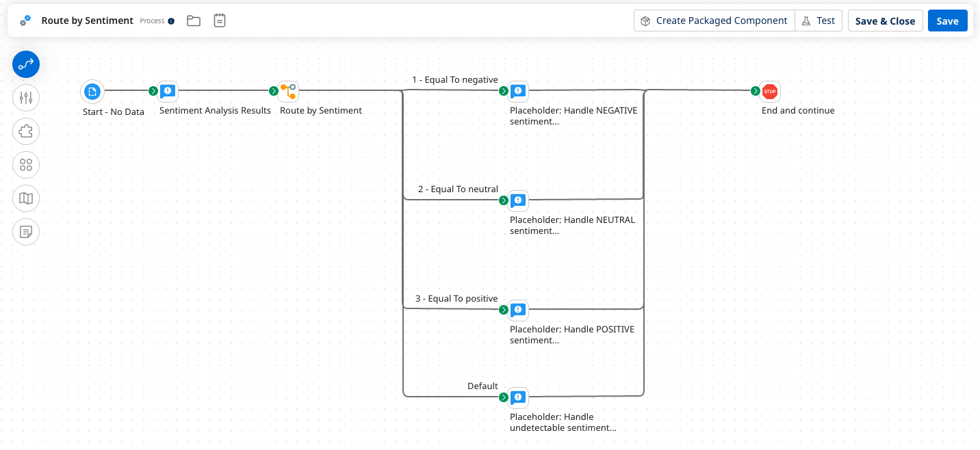
Task: Select the blue flow connection tool
Action: pyautogui.click(x=25, y=64)
